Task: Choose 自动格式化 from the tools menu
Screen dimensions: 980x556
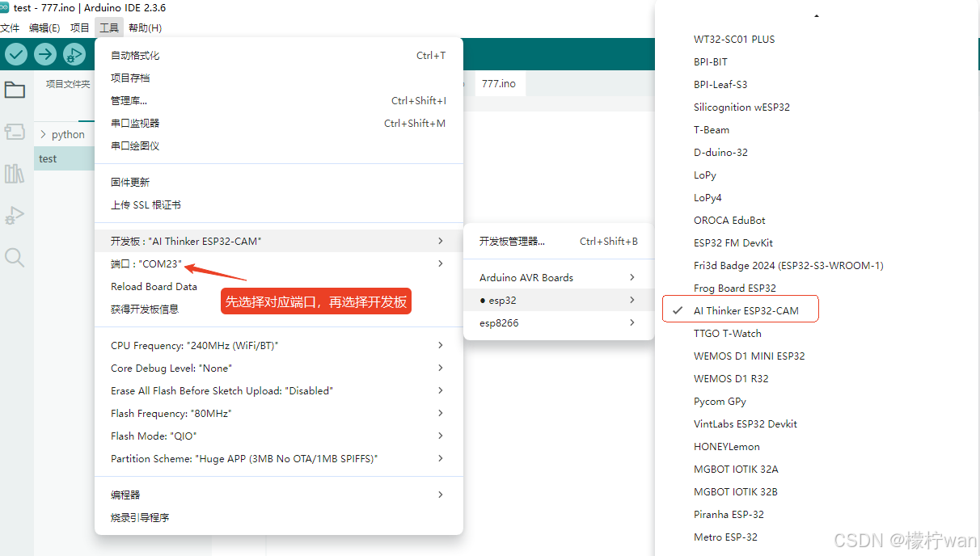Action: 278,56
